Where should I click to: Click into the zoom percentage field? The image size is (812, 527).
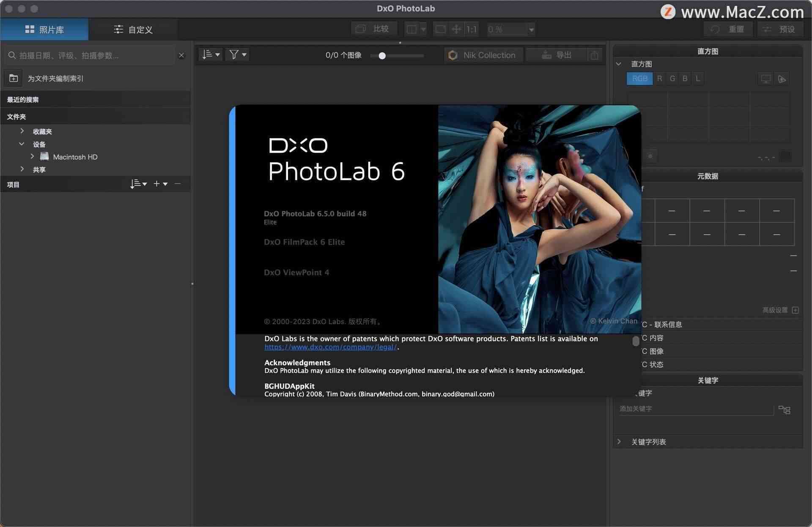coord(507,29)
